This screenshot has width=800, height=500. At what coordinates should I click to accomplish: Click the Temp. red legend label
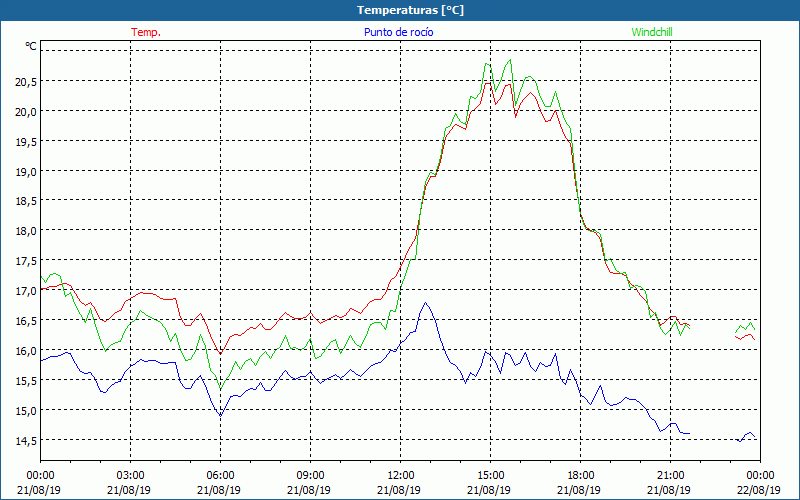[146, 32]
